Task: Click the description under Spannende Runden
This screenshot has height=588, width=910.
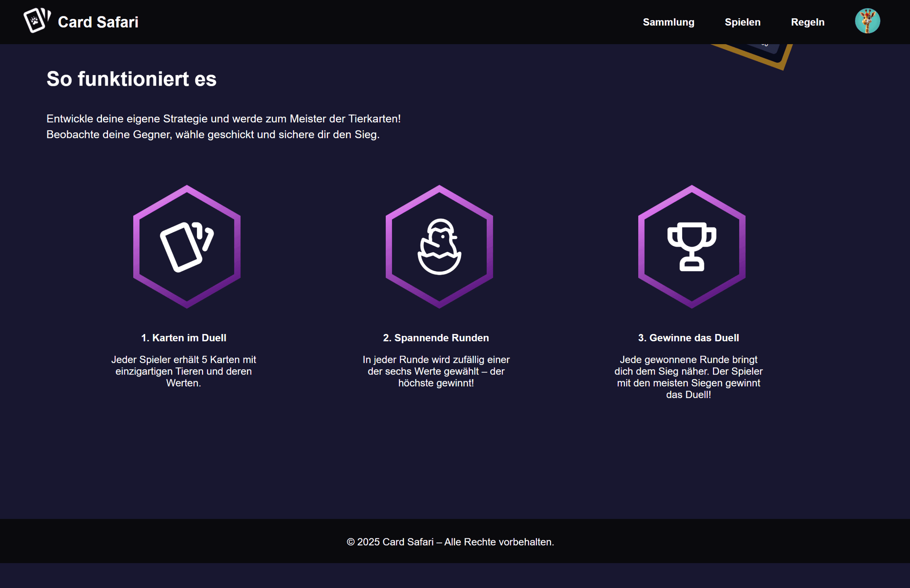Action: click(x=436, y=371)
